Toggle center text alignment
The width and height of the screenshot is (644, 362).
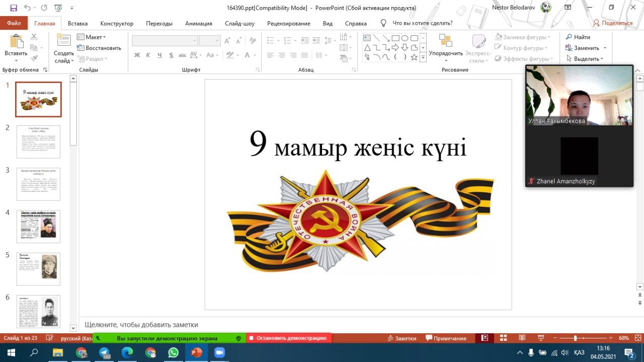coord(282,55)
